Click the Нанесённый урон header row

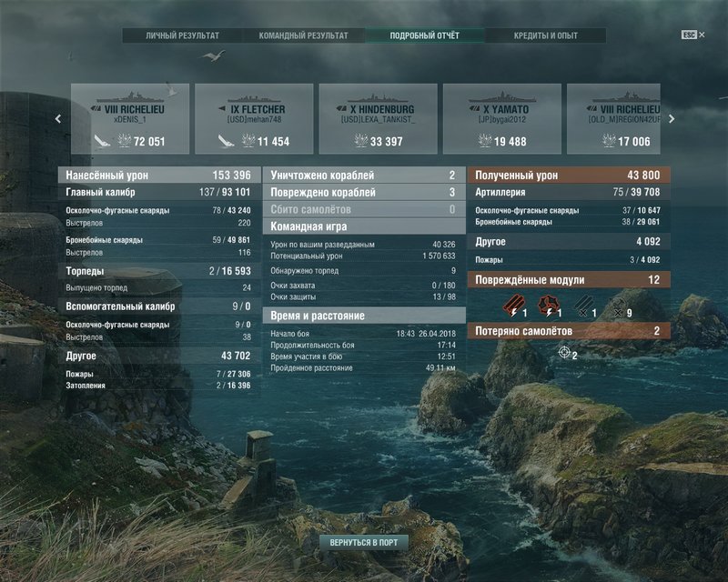[x=158, y=176]
